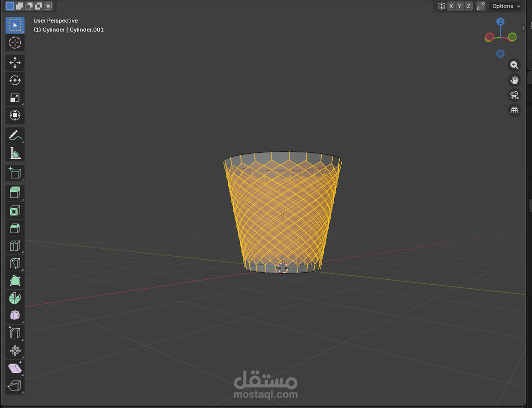Activate the Extrude Region tool

(x=15, y=193)
